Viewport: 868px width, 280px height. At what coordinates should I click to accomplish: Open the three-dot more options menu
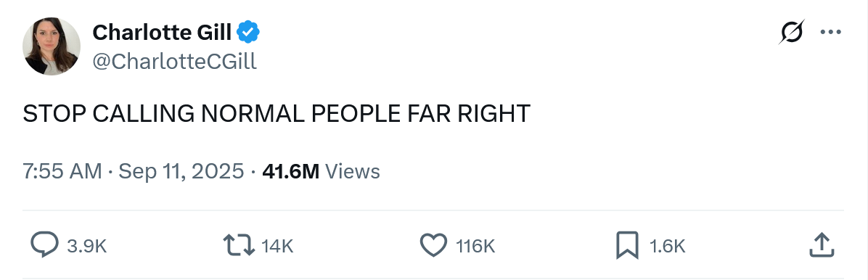[x=831, y=32]
